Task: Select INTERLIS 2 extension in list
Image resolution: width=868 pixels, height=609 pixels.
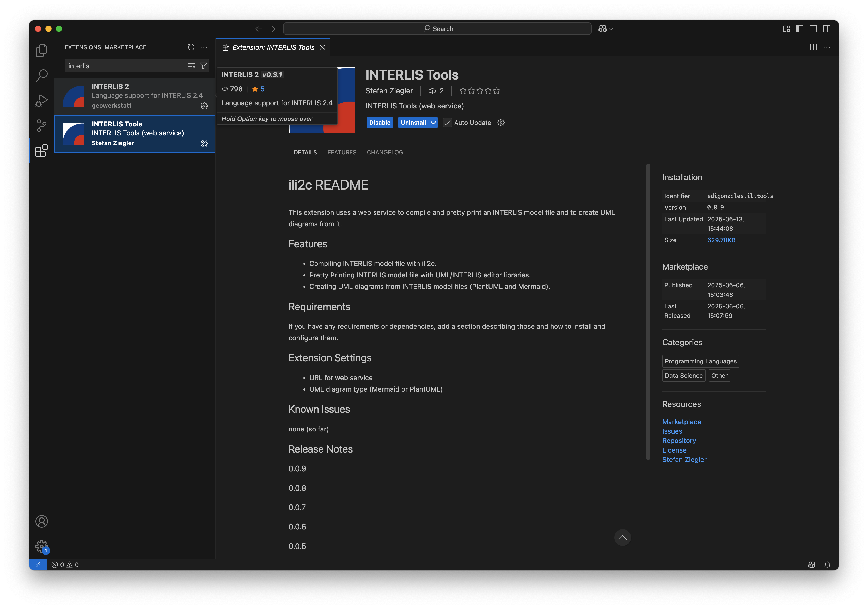Action: pyautogui.click(x=135, y=96)
